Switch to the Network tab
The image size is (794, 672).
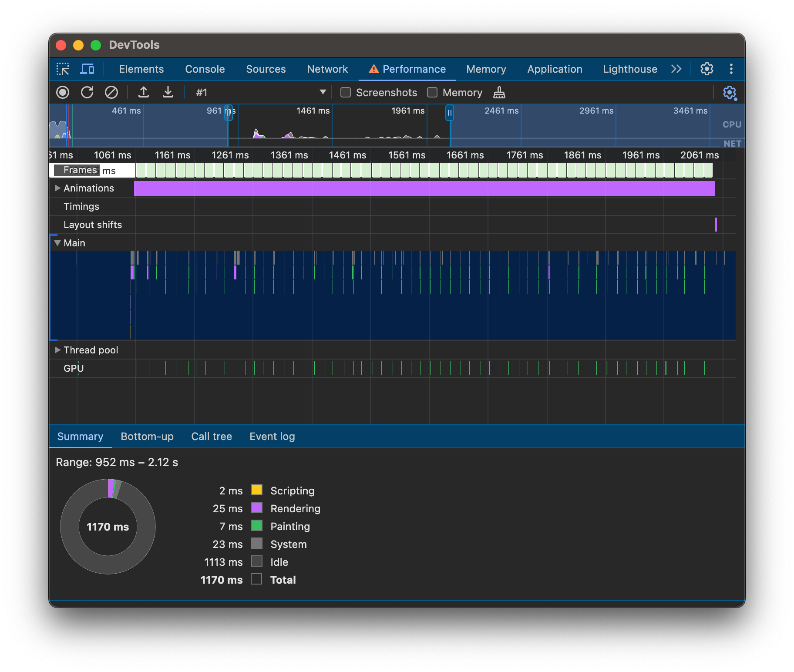click(327, 69)
